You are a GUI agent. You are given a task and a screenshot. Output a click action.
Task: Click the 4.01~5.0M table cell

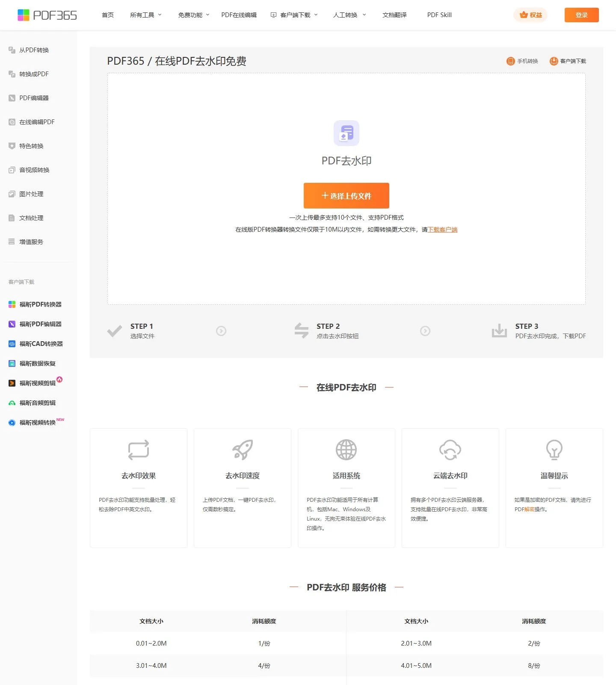416,666
